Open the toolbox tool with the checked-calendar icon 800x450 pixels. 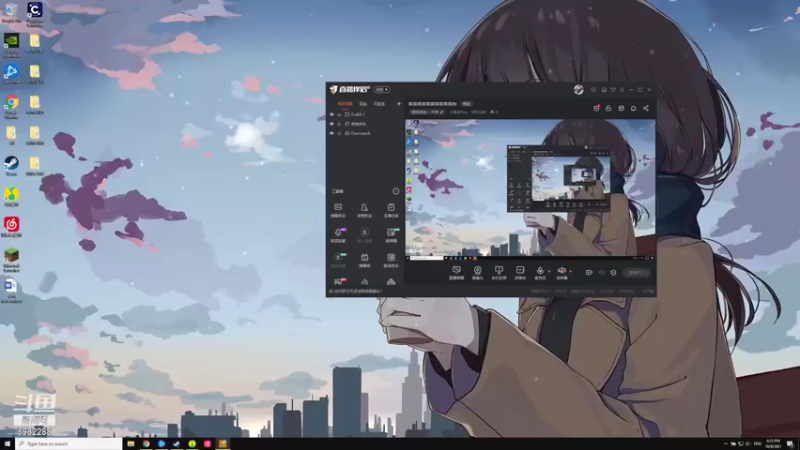[x=391, y=210]
